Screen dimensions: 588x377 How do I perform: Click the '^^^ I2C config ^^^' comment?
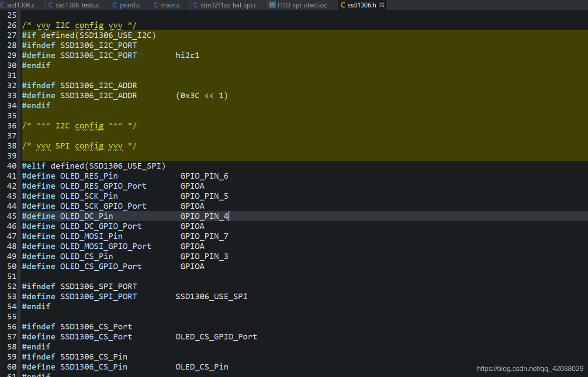[x=80, y=126]
